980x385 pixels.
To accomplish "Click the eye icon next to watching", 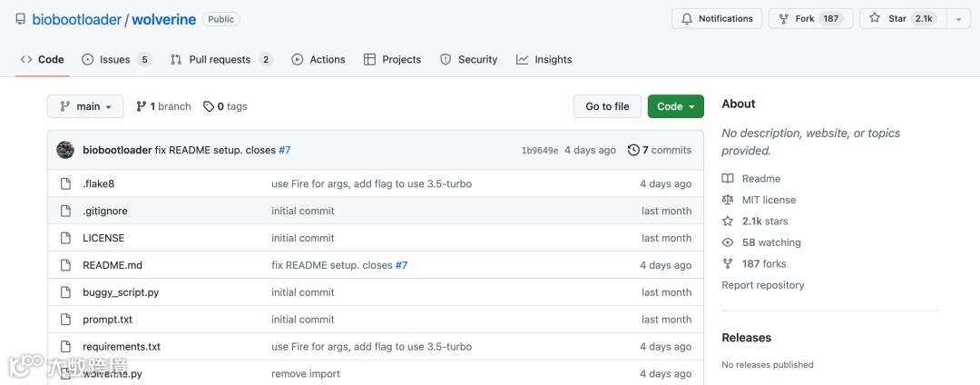I will (728, 242).
